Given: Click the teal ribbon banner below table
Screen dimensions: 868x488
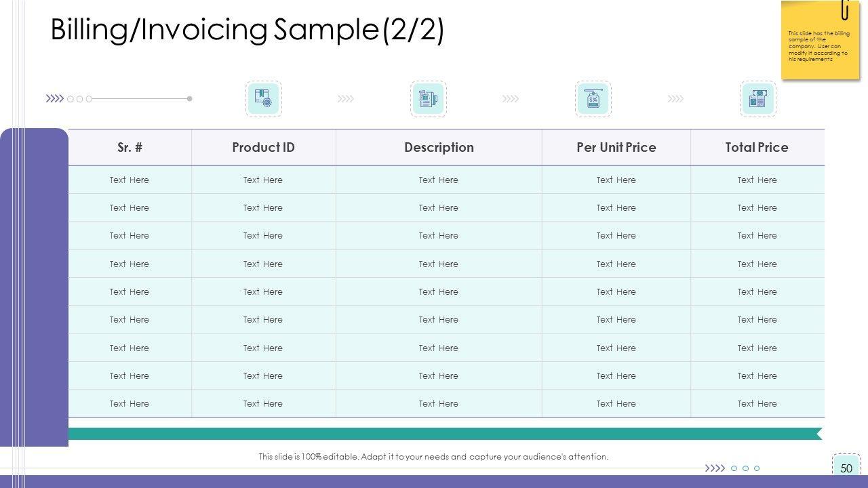Looking at the screenshot, I should (444, 434).
